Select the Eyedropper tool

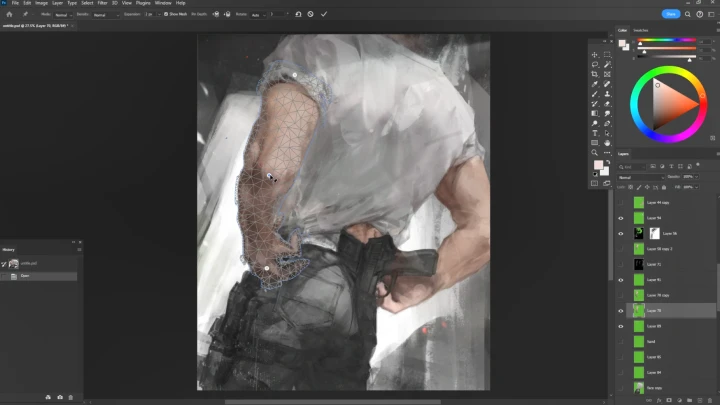coord(595,84)
